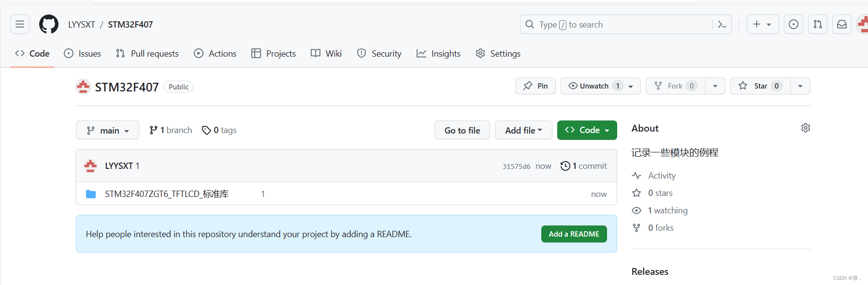
Task: Go to the Projects tab
Action: coord(274,54)
